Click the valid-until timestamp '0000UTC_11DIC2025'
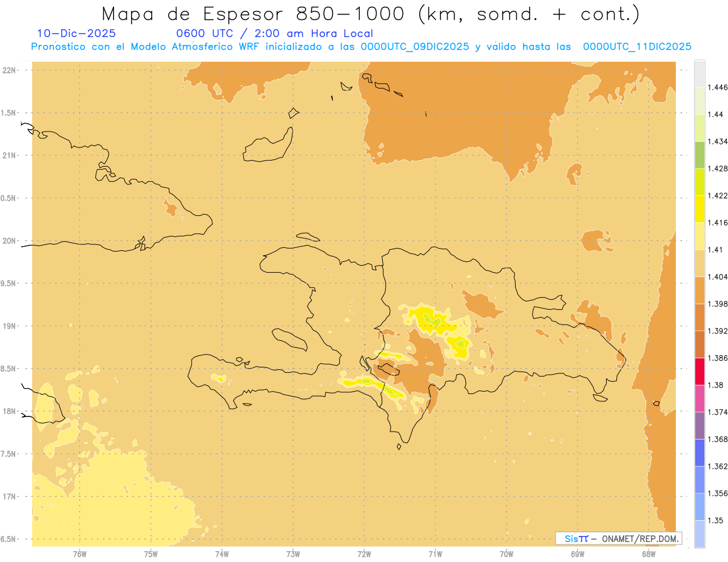728x562 pixels. (637, 47)
